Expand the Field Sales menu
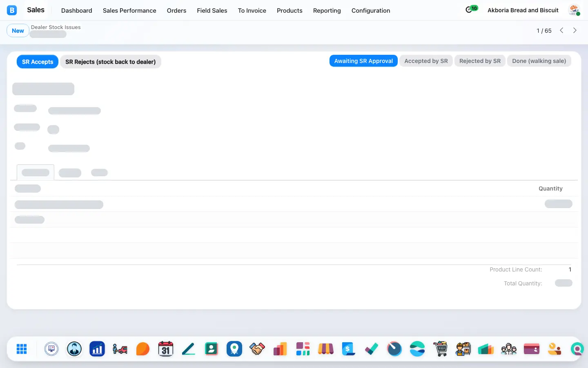Viewport: 588px width, 368px height. (212, 10)
